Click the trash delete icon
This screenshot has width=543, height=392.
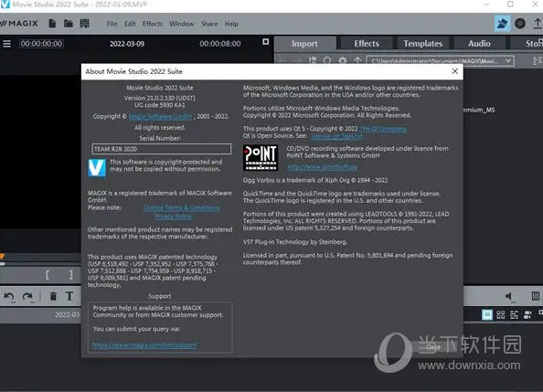click(x=53, y=296)
